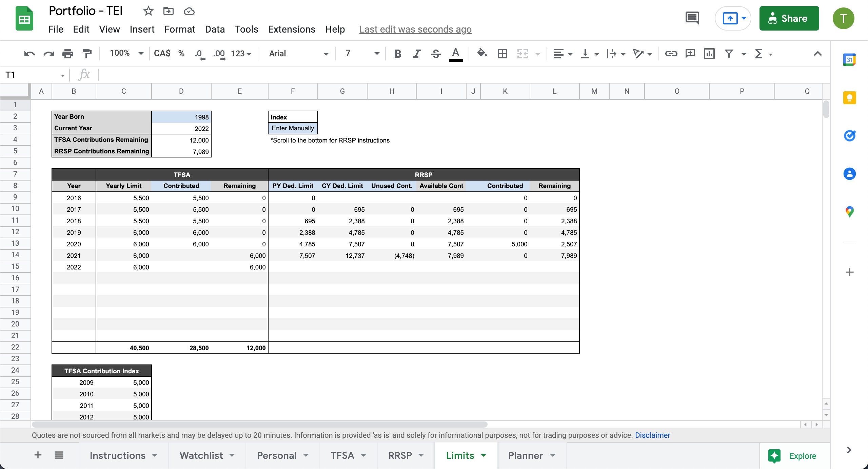Screen dimensions: 868x469
Task: Click the Insert comment icon
Action: pyautogui.click(x=690, y=54)
